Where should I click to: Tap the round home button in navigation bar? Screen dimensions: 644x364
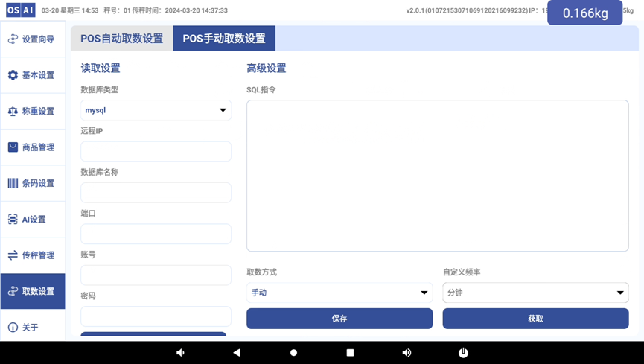coord(293,352)
